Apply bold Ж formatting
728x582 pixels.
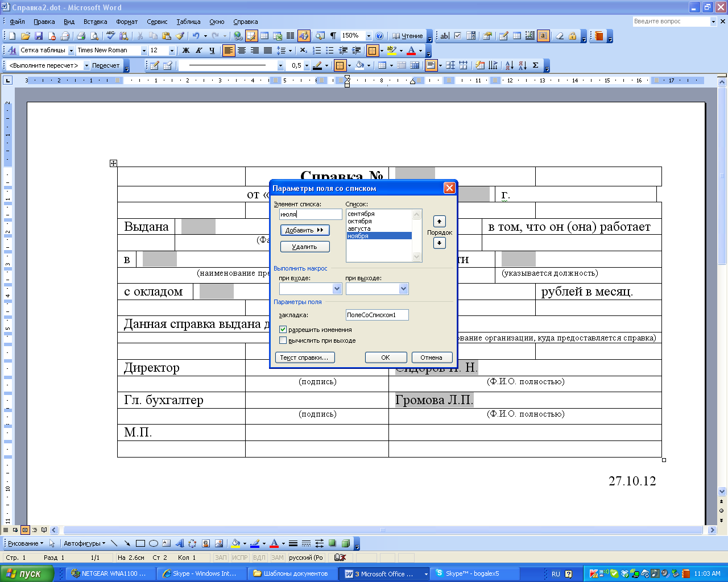186,51
